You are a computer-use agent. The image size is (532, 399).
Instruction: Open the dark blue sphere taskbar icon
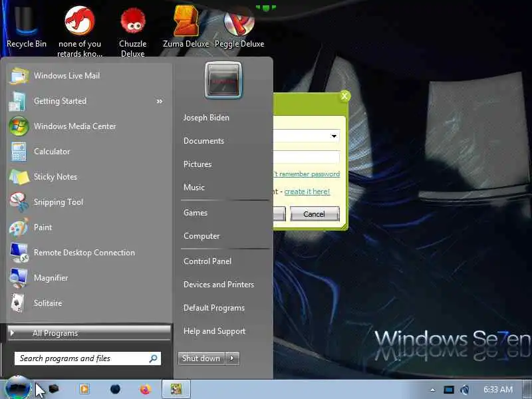pyautogui.click(x=115, y=389)
